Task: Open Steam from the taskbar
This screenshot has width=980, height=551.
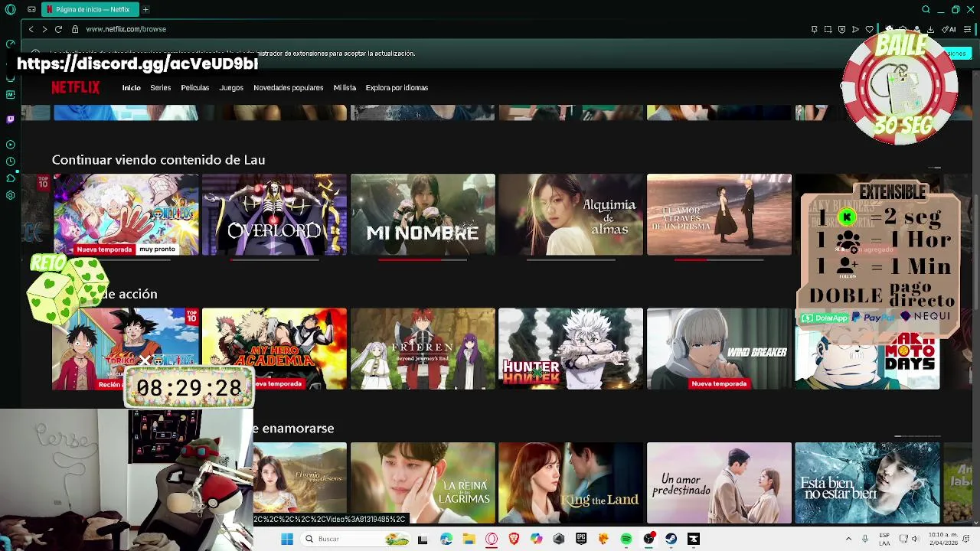Action: click(671, 539)
